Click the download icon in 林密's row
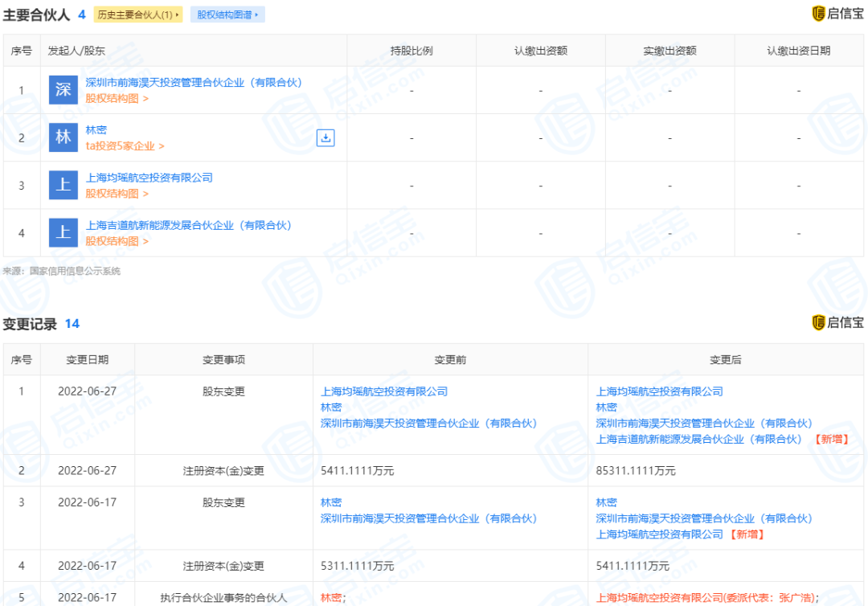The height and width of the screenshot is (606, 868). [325, 137]
